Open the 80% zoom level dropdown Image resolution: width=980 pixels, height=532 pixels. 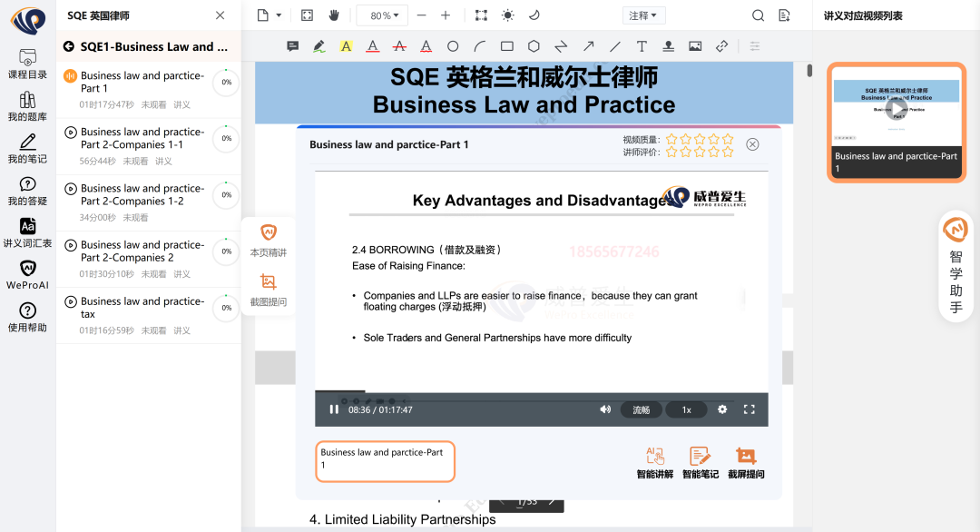(x=382, y=15)
